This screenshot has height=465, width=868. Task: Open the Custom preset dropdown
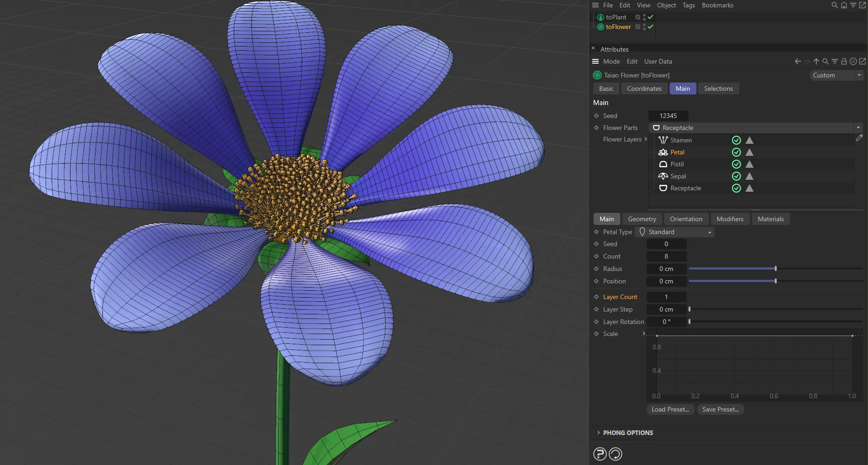(859, 75)
